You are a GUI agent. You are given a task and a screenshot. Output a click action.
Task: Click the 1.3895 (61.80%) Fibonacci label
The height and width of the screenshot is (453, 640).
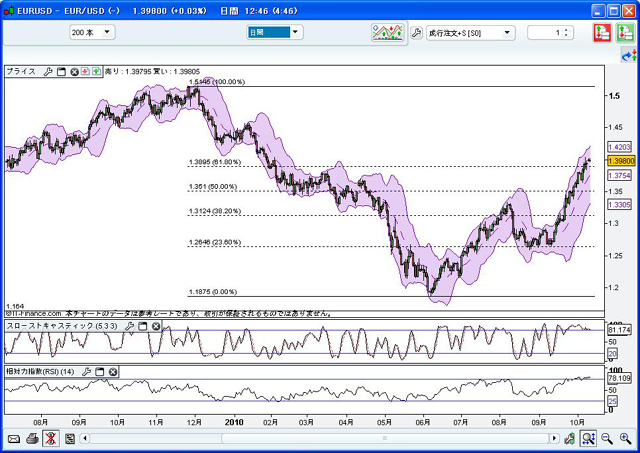click(x=215, y=162)
